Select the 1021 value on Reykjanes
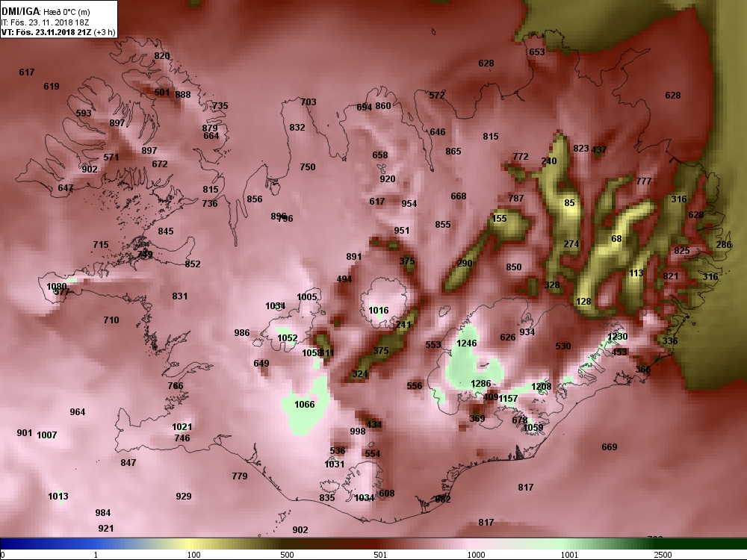Viewport: 747px width, 560px height. (182, 427)
